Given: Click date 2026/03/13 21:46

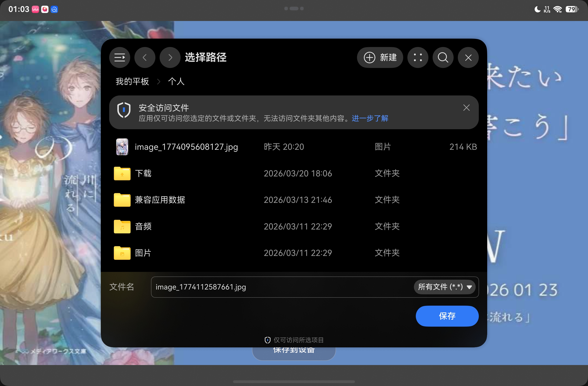Looking at the screenshot, I should pos(298,200).
